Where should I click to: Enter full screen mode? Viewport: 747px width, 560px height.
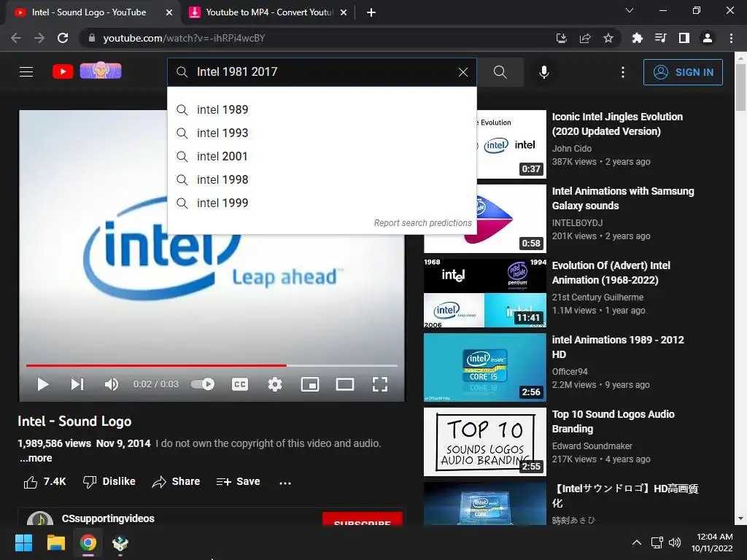(379, 384)
